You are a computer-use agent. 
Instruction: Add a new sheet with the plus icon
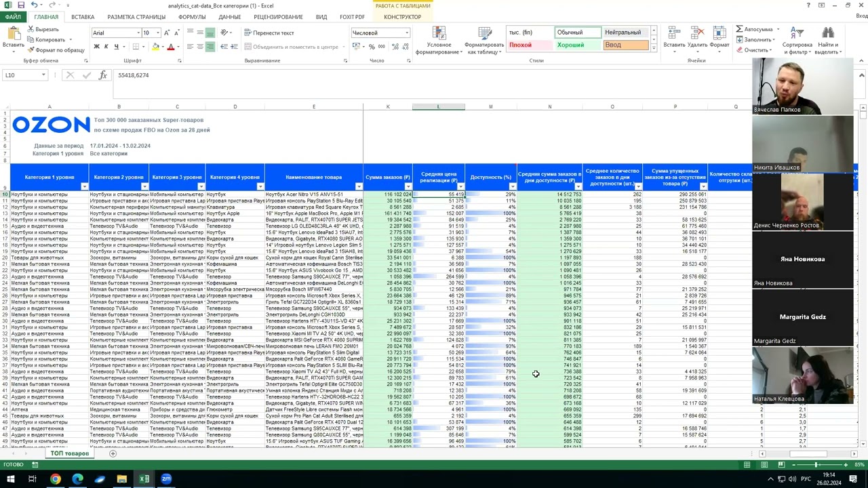pos(113,453)
